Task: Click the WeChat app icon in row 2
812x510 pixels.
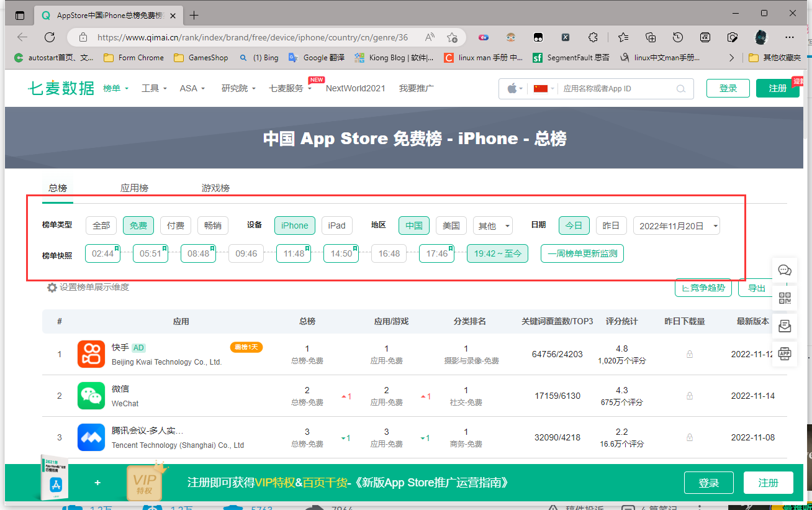Action: pos(91,396)
